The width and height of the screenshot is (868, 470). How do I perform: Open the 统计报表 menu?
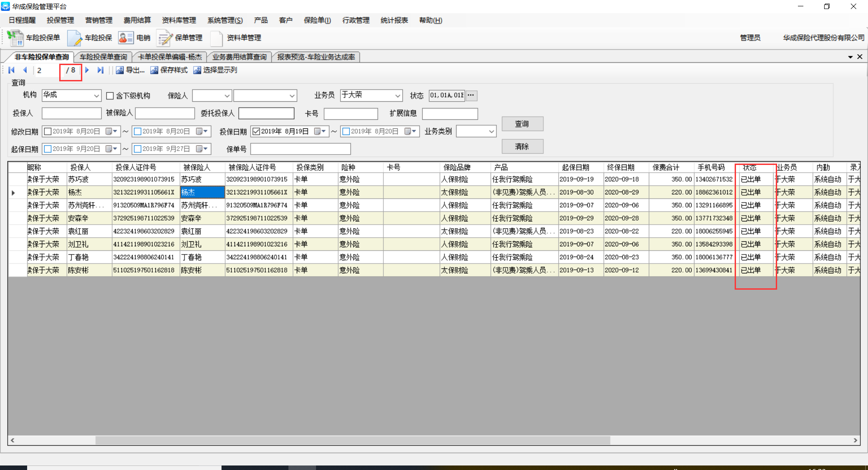(394, 20)
